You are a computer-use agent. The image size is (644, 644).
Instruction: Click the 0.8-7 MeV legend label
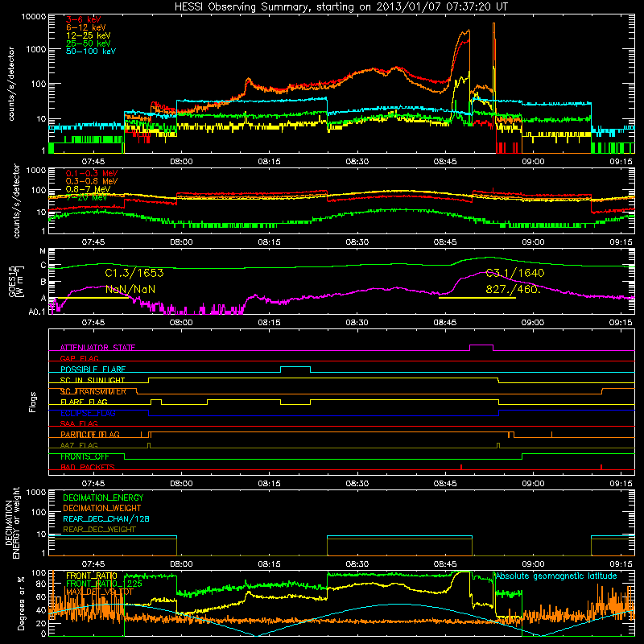tap(88, 189)
